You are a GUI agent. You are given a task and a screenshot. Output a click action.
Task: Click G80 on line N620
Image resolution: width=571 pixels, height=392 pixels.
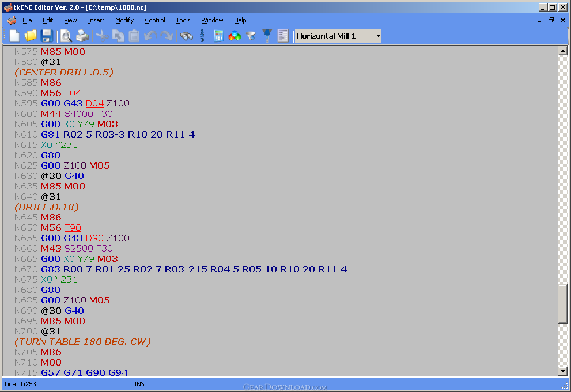click(x=51, y=155)
